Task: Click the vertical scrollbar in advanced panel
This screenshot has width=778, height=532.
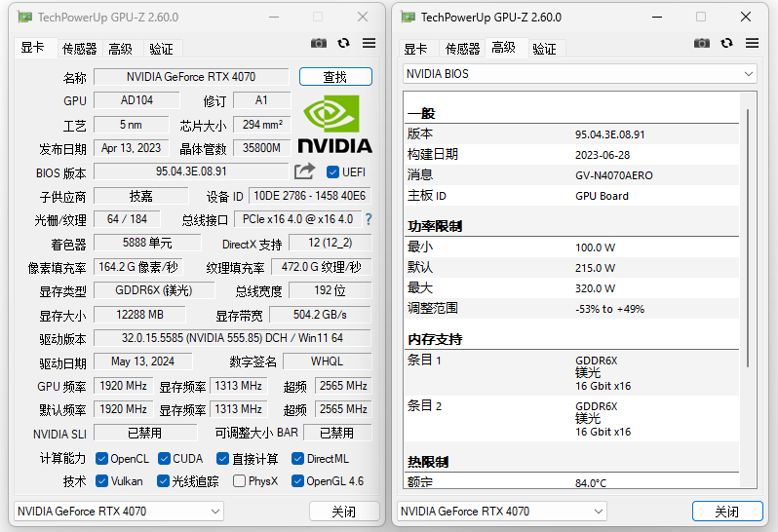Action: (x=749, y=292)
